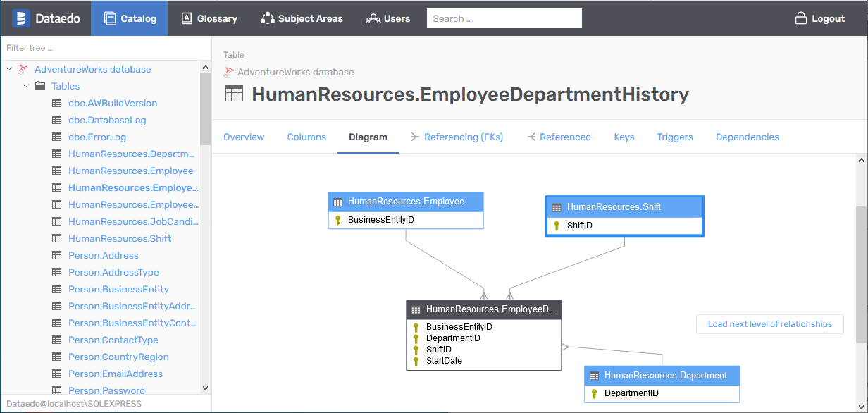Collapse the AdventureWorks database tree node

8,69
